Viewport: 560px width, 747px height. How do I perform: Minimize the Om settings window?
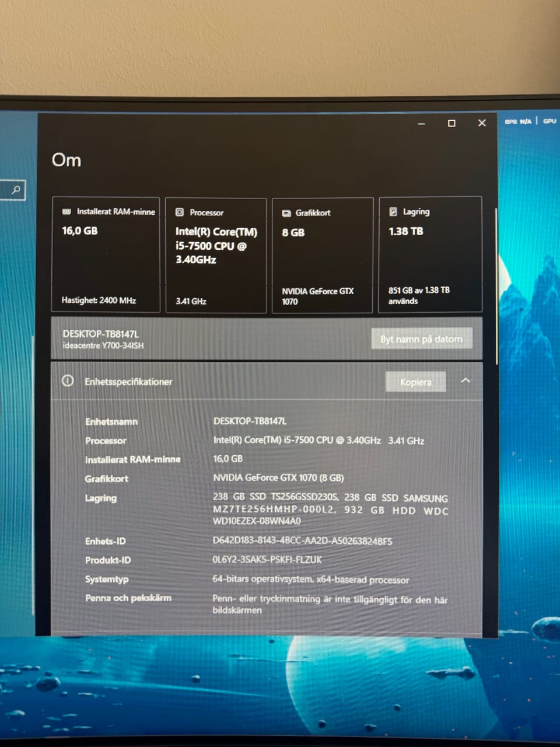click(421, 124)
